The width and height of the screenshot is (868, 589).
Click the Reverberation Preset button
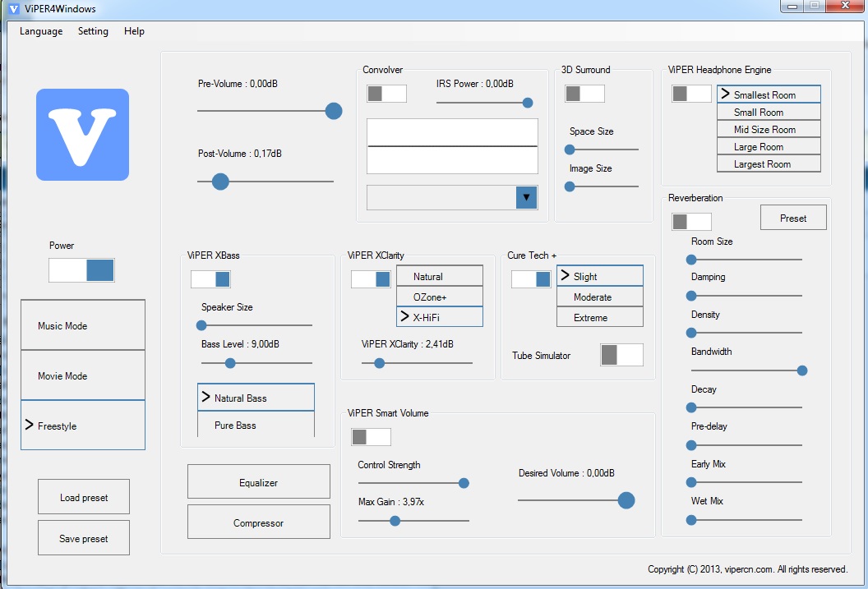coord(793,218)
